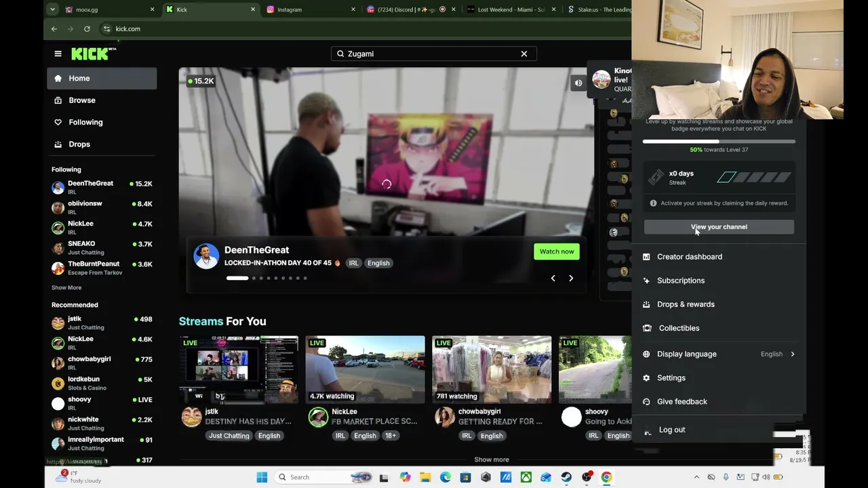Open chowbabygirl in Recommended list
Image resolution: width=868 pixels, height=488 pixels.
pyautogui.click(x=102, y=363)
